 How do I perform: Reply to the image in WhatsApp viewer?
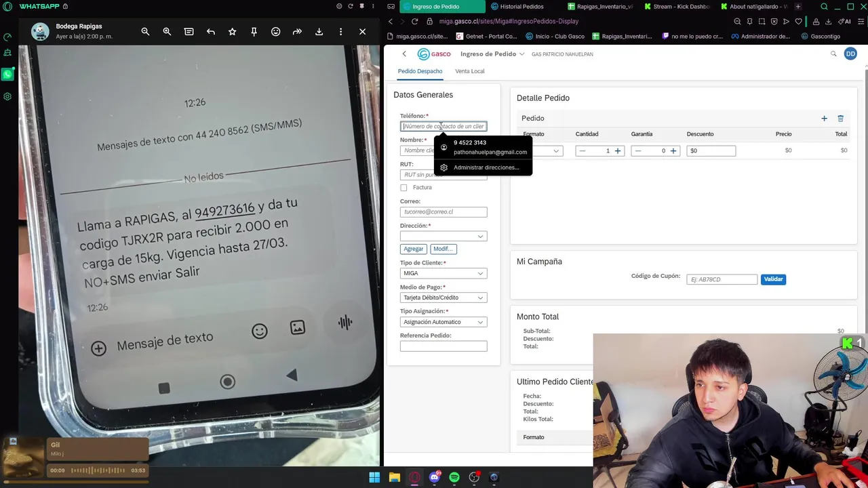(x=211, y=32)
